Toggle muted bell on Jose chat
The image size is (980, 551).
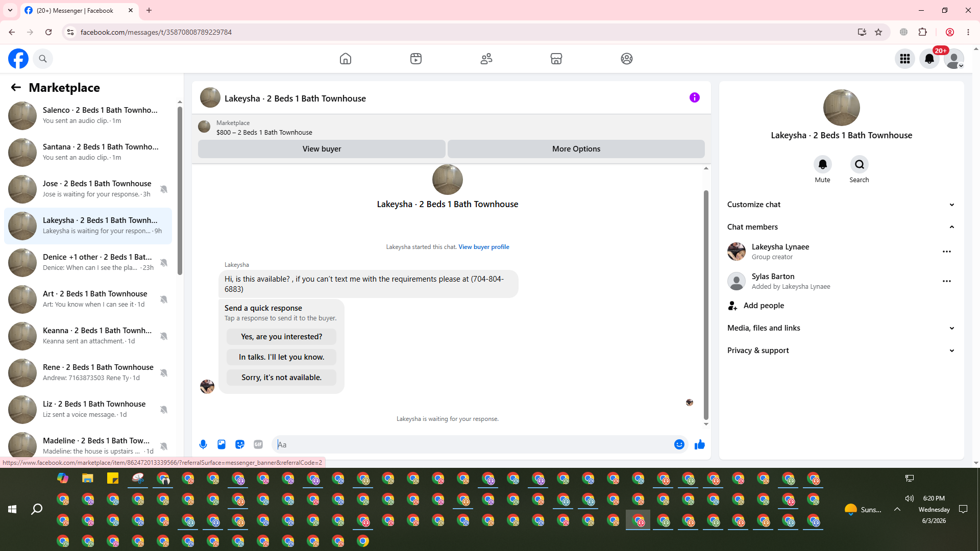coord(164,189)
